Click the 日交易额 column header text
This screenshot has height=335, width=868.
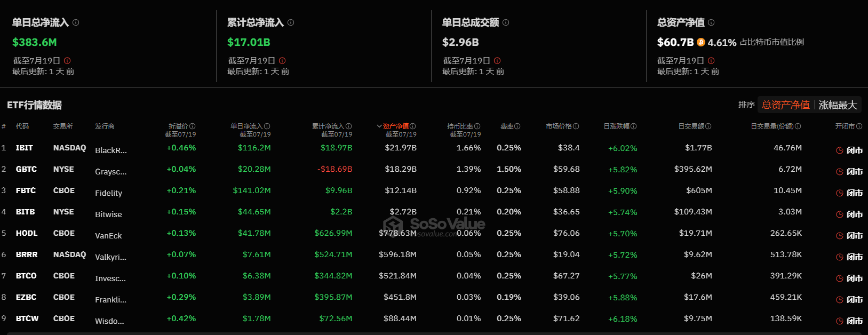tap(691, 126)
